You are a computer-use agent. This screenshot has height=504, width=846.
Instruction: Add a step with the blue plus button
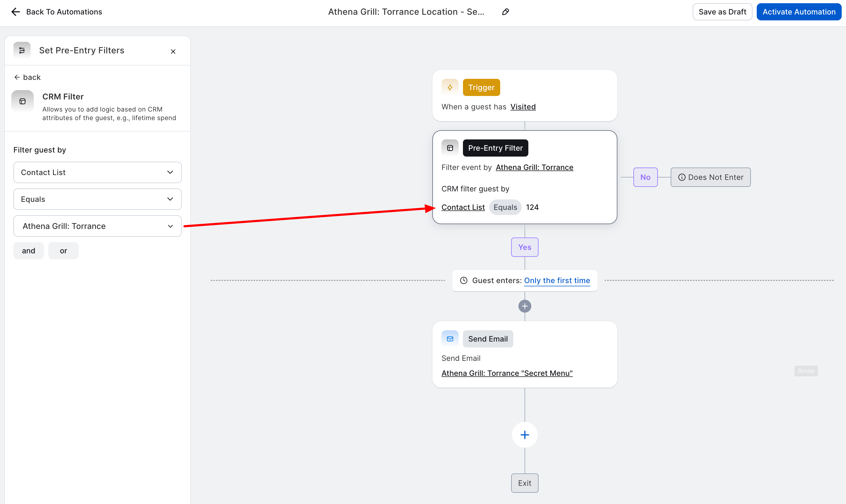(x=525, y=435)
